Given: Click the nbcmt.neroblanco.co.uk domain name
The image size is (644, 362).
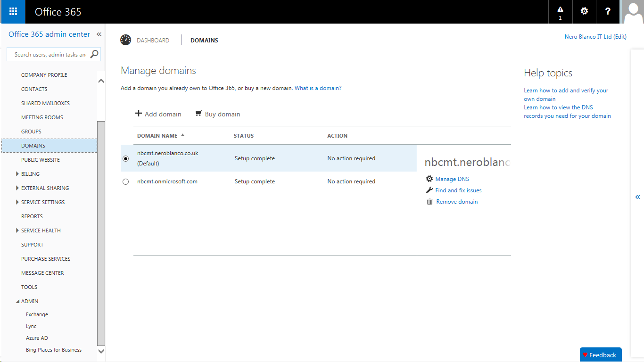Looking at the screenshot, I should tap(168, 154).
